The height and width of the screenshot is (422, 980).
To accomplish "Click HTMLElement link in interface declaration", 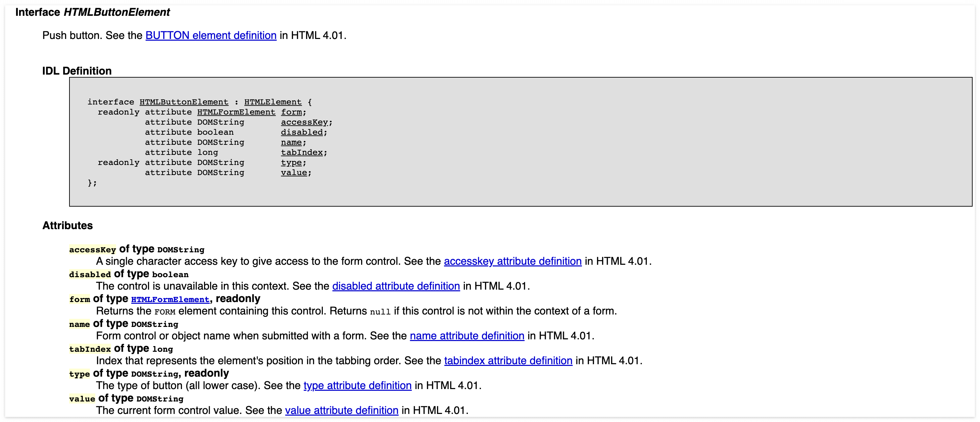I will (x=273, y=102).
